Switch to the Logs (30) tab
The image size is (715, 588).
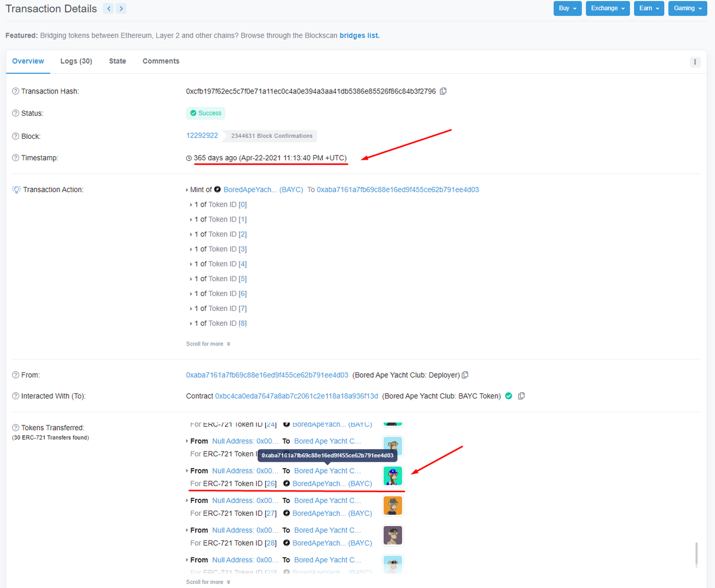coord(76,61)
